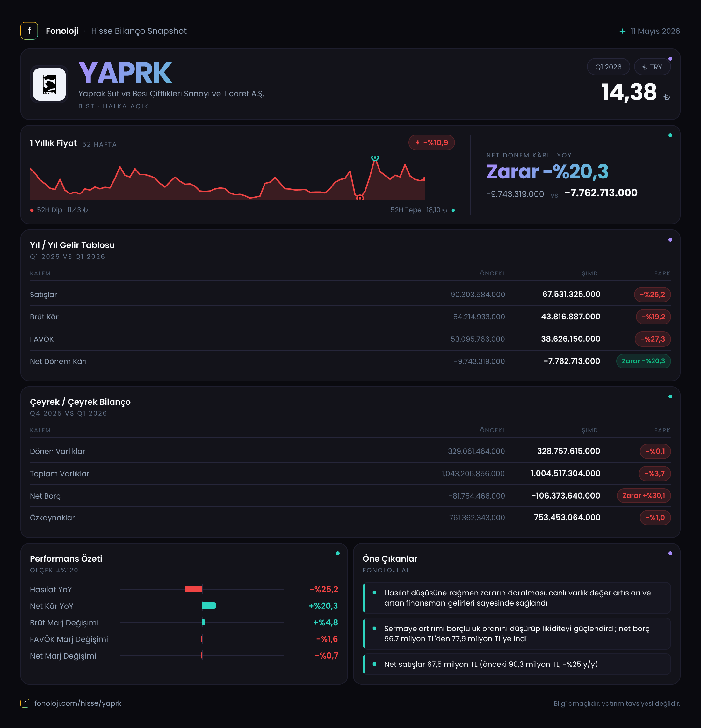Image resolution: width=701 pixels, height=728 pixels.
Task: Click the Fonoloji brand name
Action: (62, 31)
